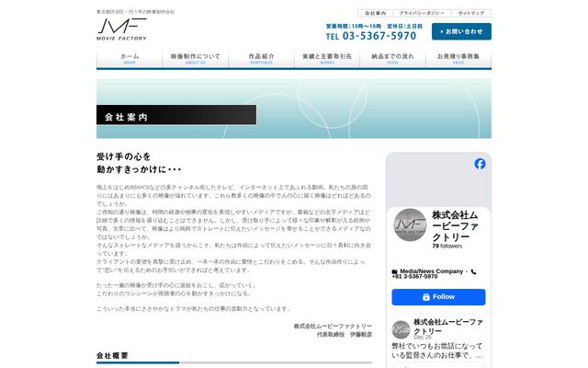Open the プライバシーポリシー link

pyautogui.click(x=422, y=13)
